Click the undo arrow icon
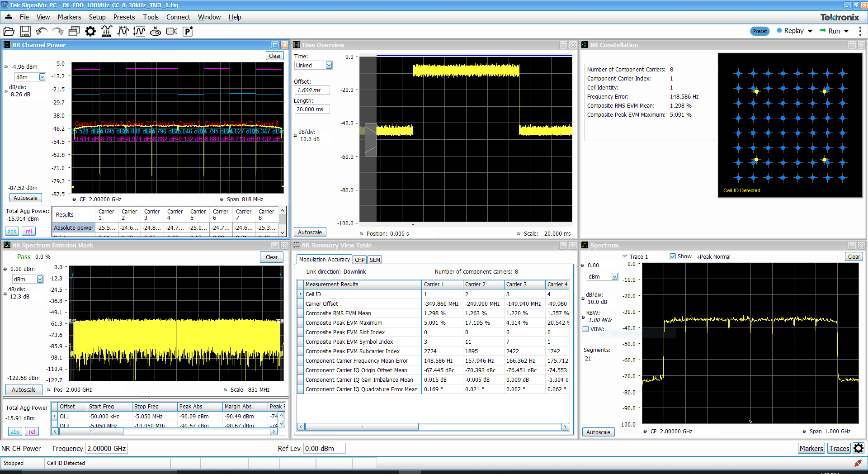The image size is (868, 474). tap(42, 31)
